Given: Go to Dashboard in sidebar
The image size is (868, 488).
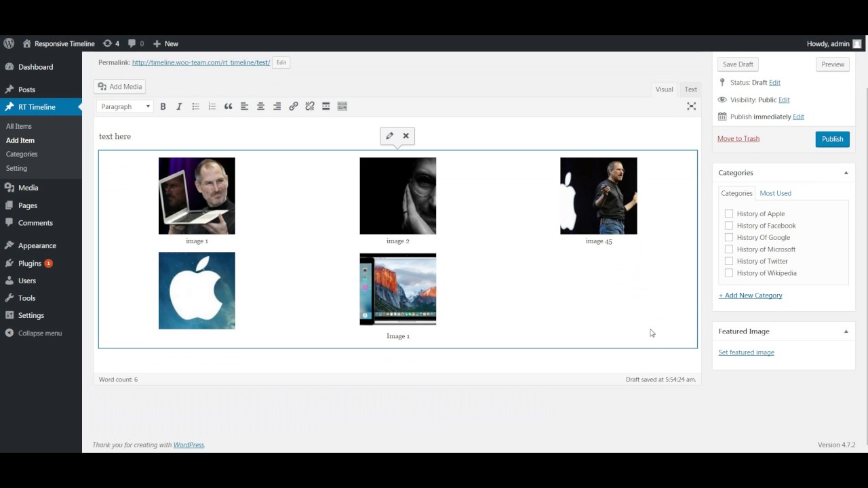Looking at the screenshot, I should (x=35, y=67).
